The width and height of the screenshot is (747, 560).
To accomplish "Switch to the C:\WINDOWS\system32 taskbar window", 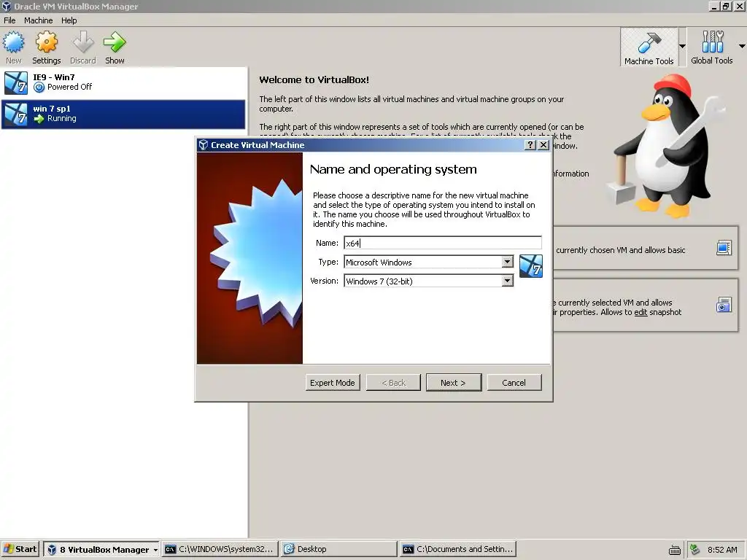I will tap(220, 549).
